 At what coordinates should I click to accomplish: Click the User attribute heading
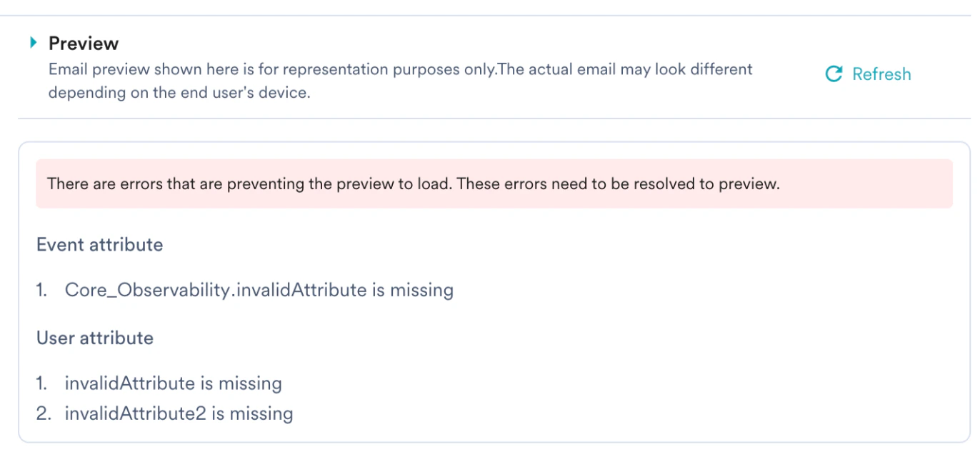click(x=96, y=338)
